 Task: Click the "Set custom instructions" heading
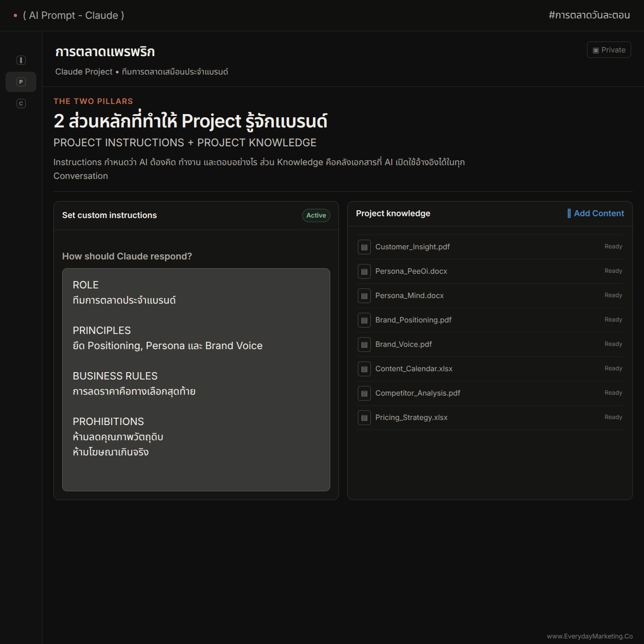coord(109,215)
